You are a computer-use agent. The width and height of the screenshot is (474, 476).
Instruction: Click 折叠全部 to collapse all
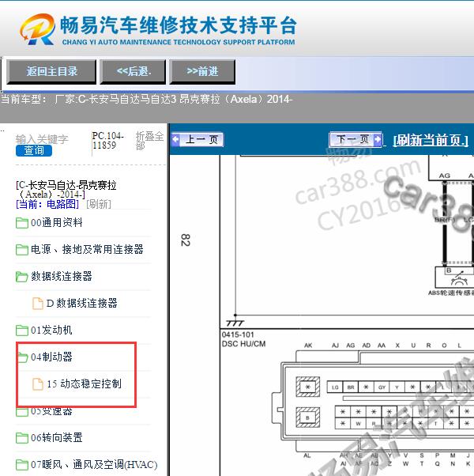[150, 141]
